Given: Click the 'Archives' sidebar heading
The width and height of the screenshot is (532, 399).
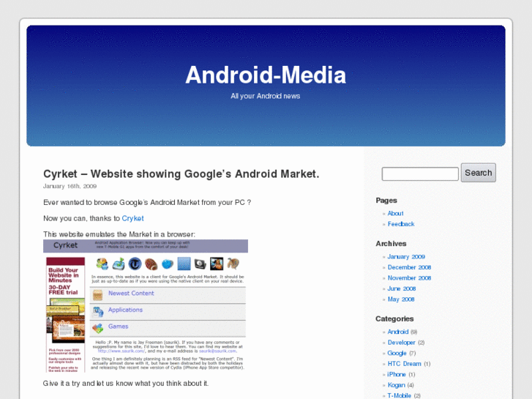Looking at the screenshot, I should pos(391,244).
